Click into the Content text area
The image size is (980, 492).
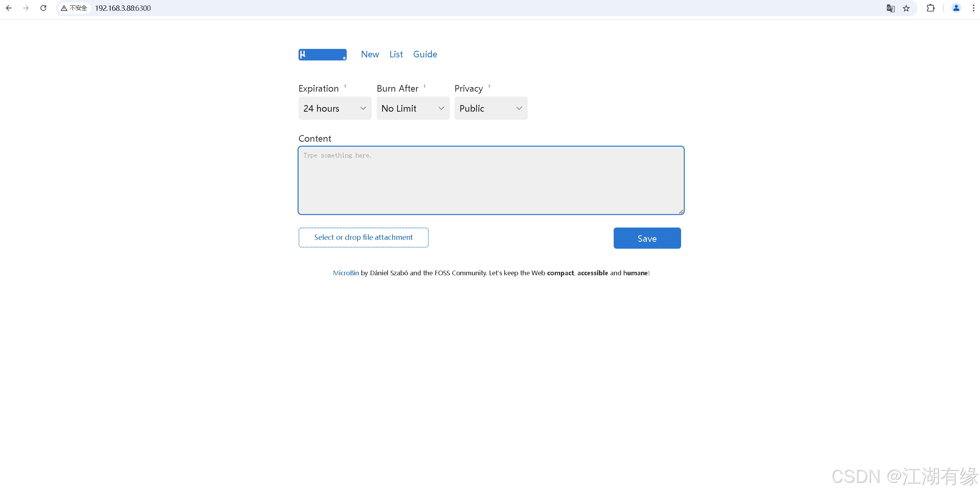tap(491, 180)
